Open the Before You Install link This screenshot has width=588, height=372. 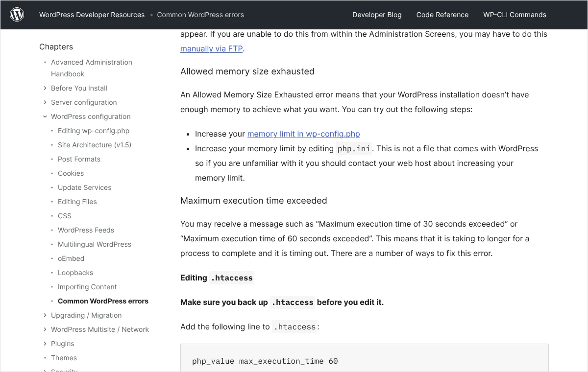pos(79,88)
